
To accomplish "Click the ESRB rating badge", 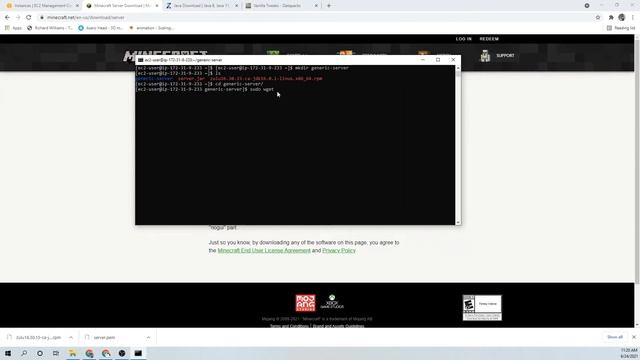I will pyautogui.click(x=482, y=308).
